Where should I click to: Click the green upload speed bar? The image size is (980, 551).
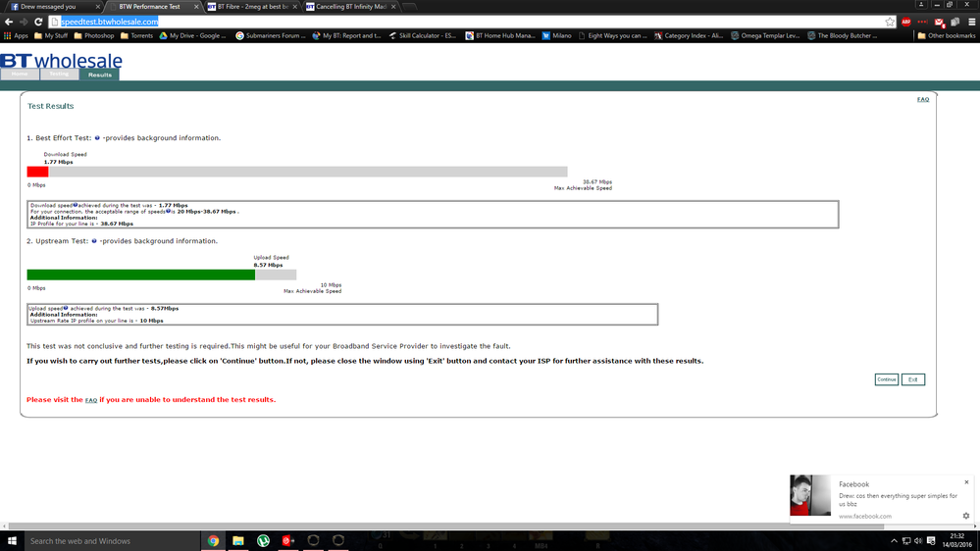140,275
